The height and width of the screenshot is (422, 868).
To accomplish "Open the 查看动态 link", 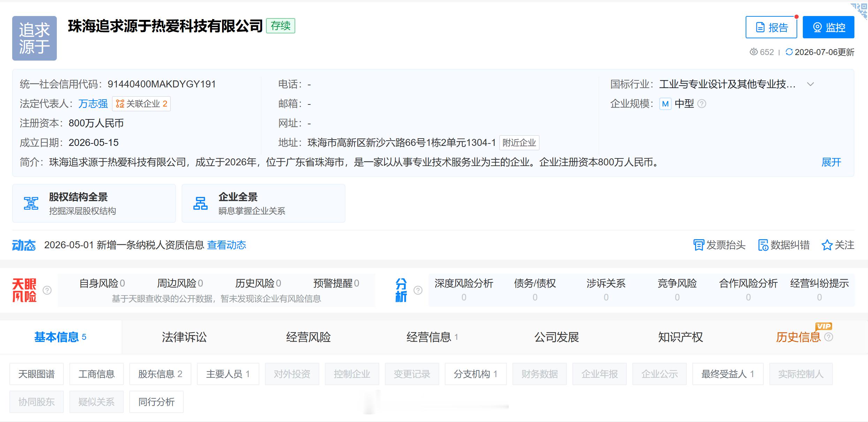I will pyautogui.click(x=227, y=245).
